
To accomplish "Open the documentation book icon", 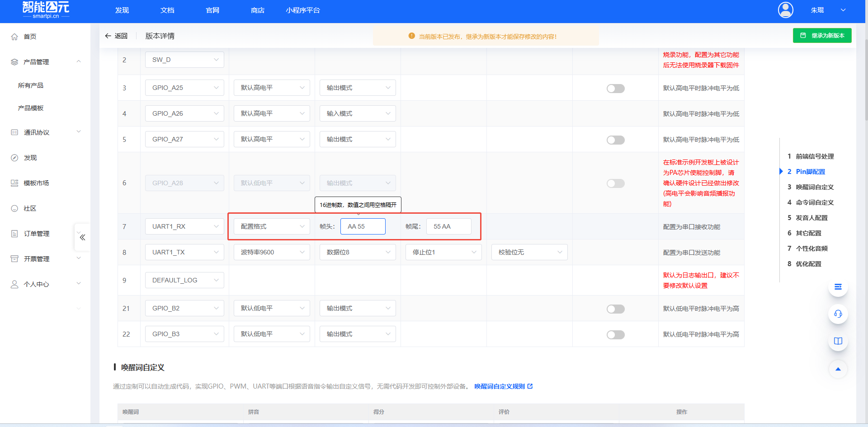I will pos(838,341).
